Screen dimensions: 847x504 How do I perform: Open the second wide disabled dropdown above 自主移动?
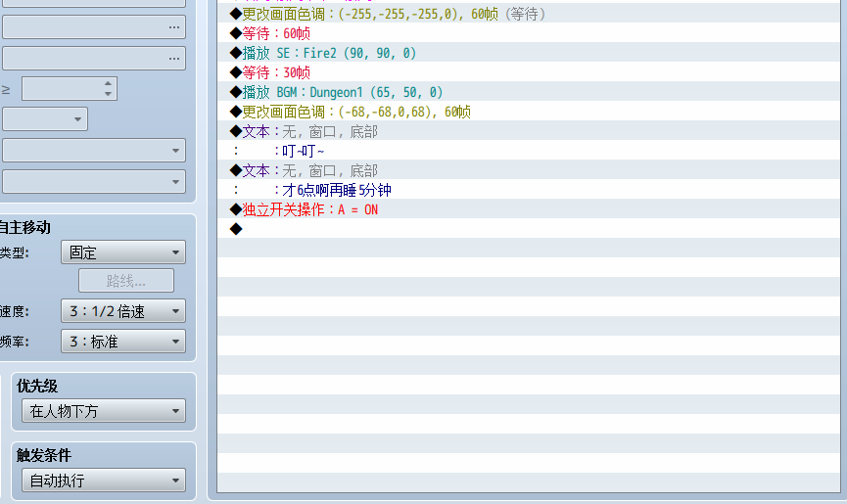coord(94,182)
